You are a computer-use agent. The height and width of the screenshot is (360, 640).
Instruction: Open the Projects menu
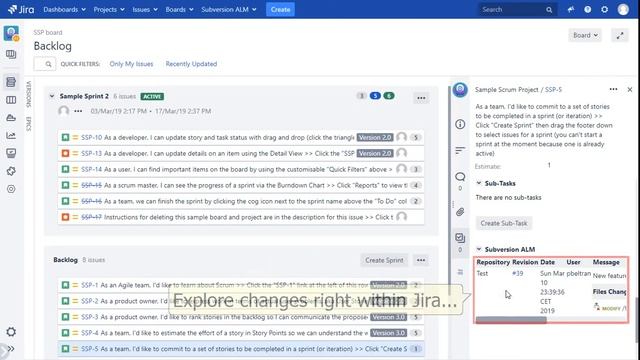point(109,9)
